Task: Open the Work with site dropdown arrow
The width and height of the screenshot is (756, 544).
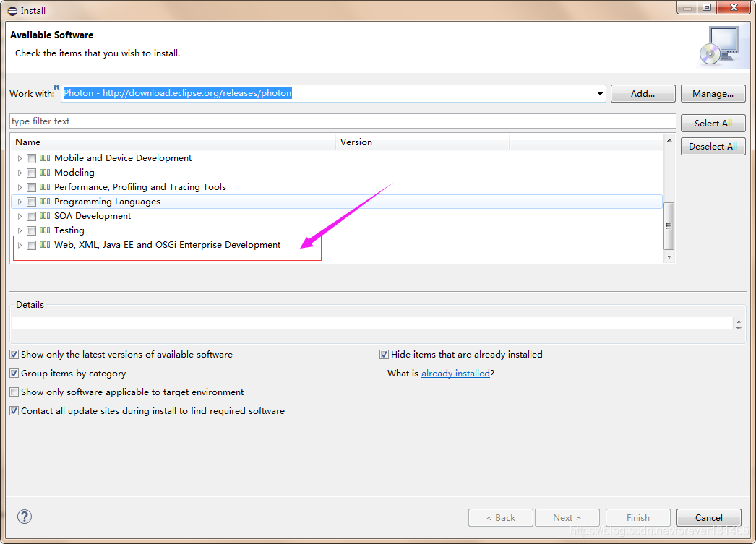Action: [x=600, y=93]
